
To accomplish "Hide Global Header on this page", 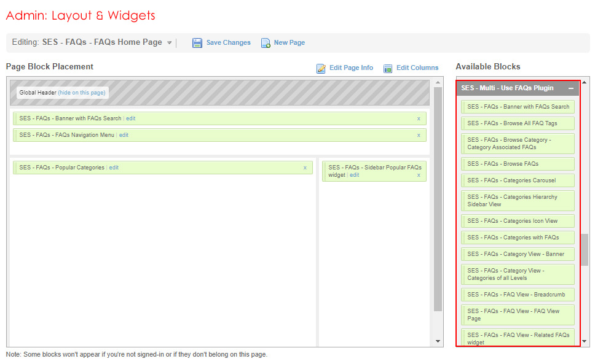I will [82, 93].
